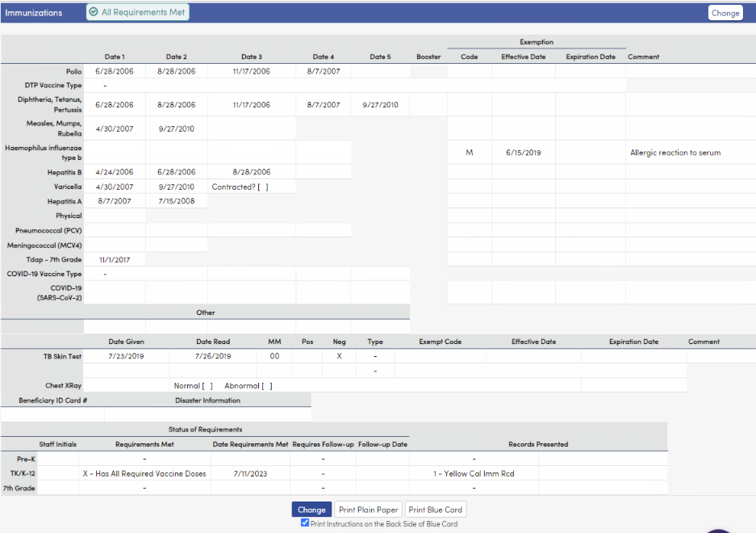Click the blue Change button at bottom

(x=311, y=510)
